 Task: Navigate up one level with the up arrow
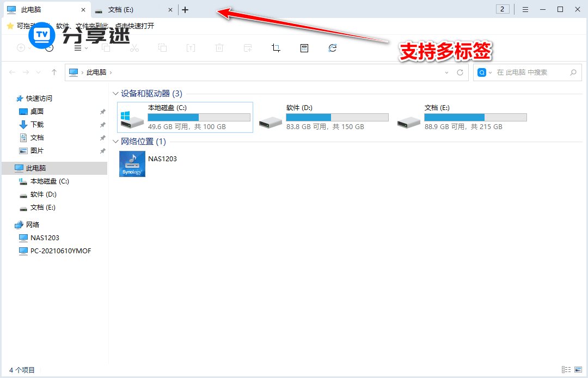pos(53,72)
